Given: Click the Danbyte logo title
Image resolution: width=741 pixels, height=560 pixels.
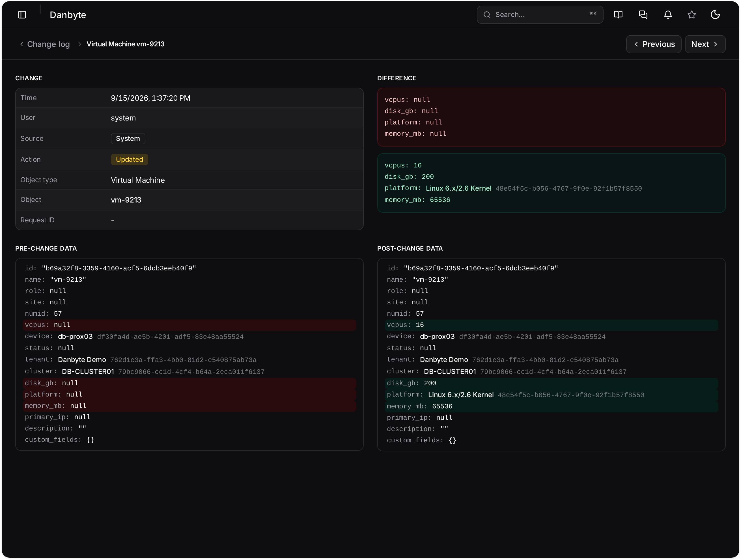Looking at the screenshot, I should [x=68, y=15].
